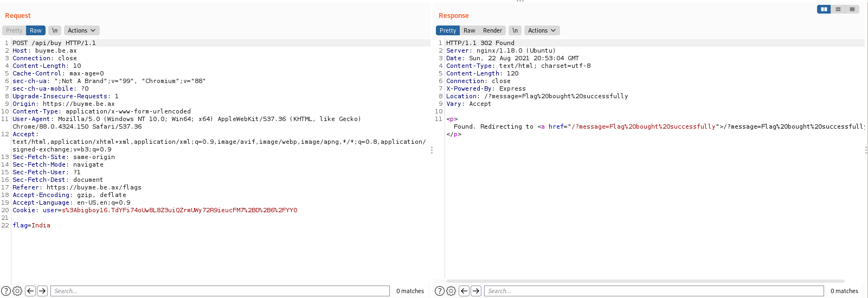The width and height of the screenshot is (868, 298).
Task: Open search settings gear in Request panel
Action: click(17, 291)
